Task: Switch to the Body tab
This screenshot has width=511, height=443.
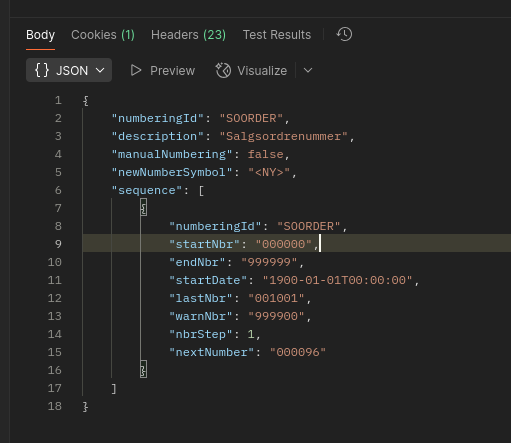Action: point(40,35)
